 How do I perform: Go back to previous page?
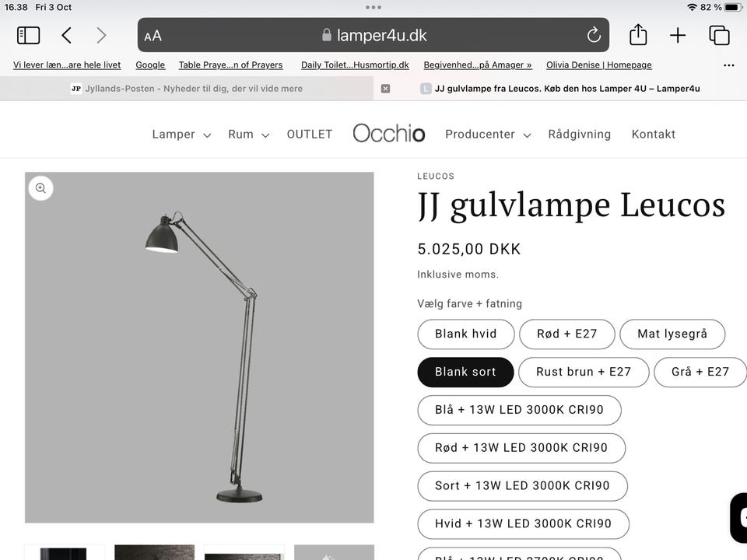(x=67, y=36)
